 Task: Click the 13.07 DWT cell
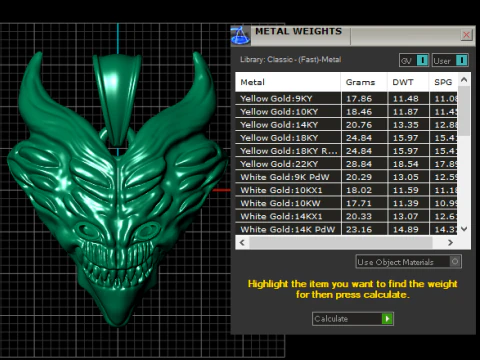(x=408, y=216)
